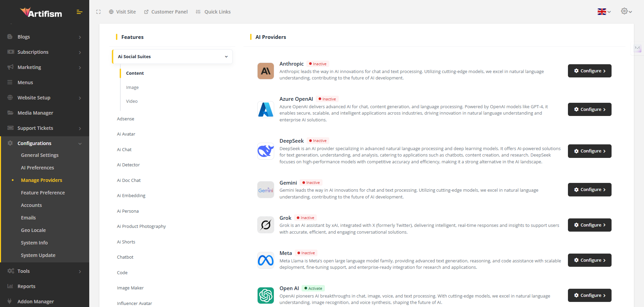
Task: Click the Meta infinity logo
Action: (x=265, y=260)
